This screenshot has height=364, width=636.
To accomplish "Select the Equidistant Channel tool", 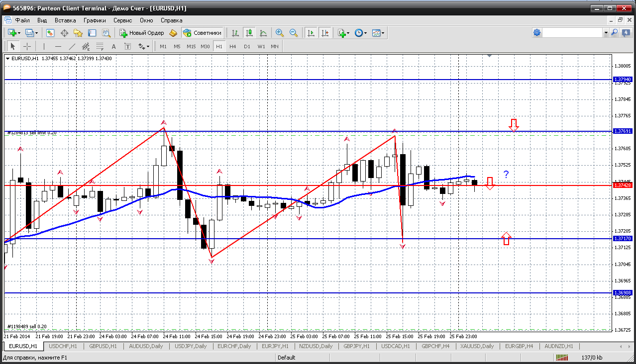I will tap(86, 46).
